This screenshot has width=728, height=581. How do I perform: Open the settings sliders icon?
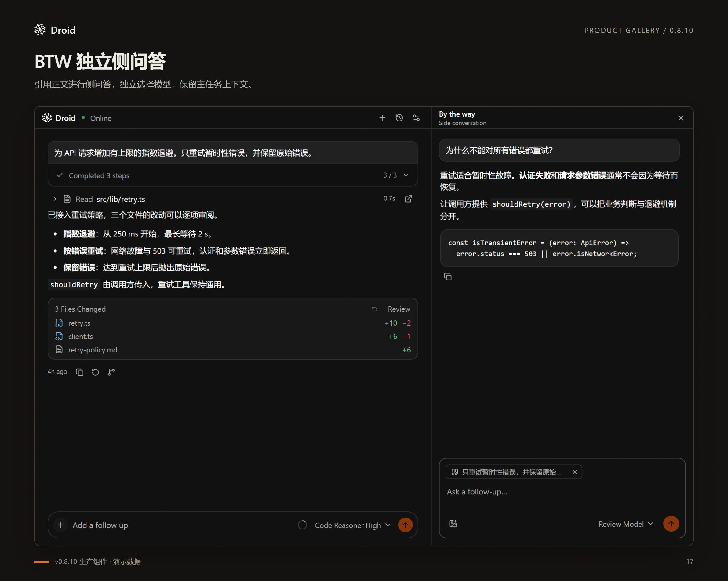(x=416, y=118)
